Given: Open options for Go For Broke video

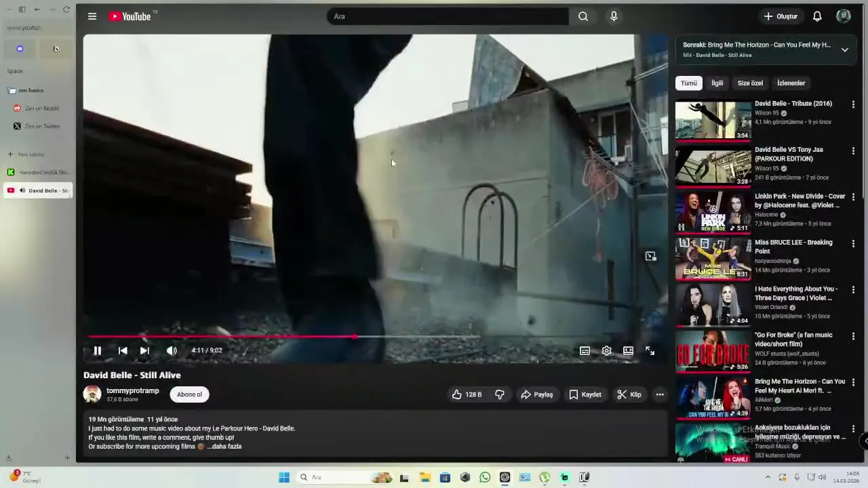Looking at the screenshot, I should coord(853,335).
